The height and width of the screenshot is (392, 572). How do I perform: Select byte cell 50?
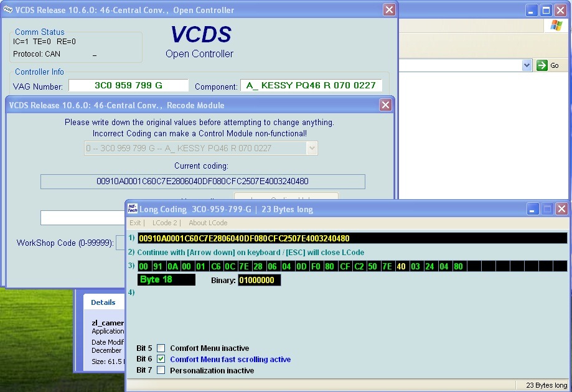[373, 266]
